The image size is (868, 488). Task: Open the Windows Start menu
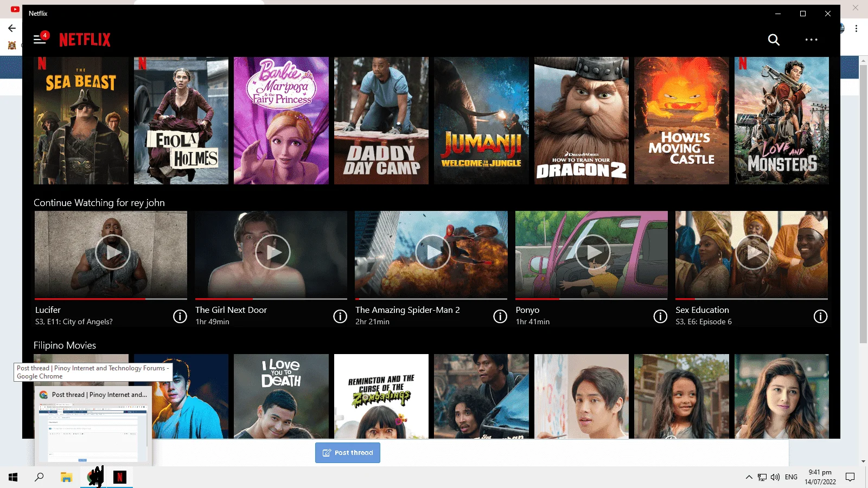pos(13,477)
